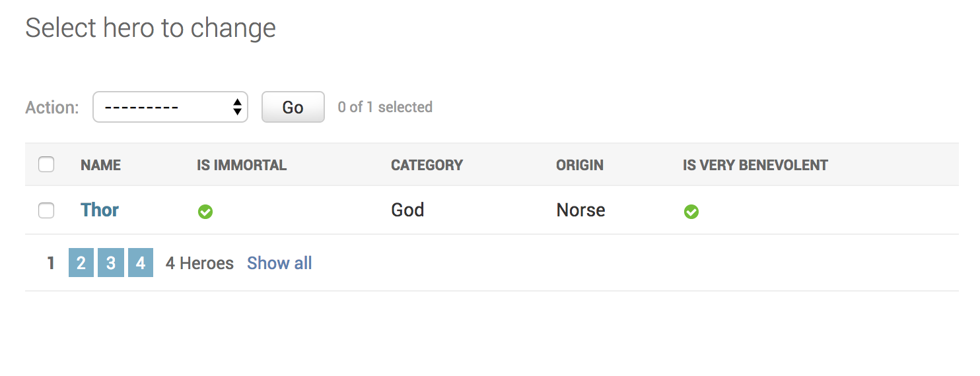Sort by the NAME column header
980x376 pixels.
pyautogui.click(x=100, y=165)
